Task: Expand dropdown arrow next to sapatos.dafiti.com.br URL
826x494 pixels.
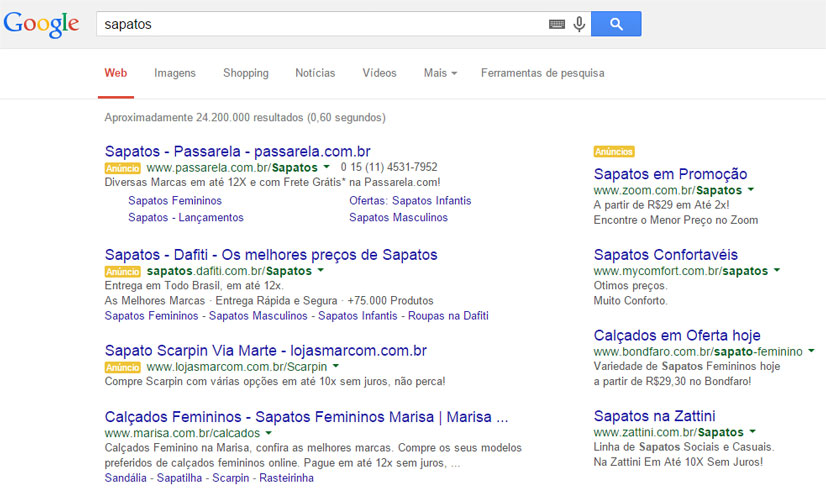Action: (x=321, y=270)
